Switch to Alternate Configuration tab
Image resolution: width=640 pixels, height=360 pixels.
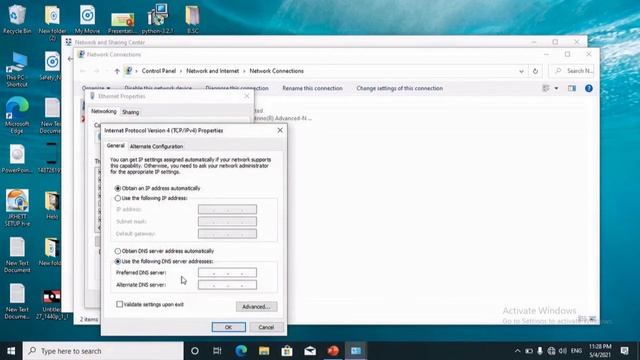156,146
